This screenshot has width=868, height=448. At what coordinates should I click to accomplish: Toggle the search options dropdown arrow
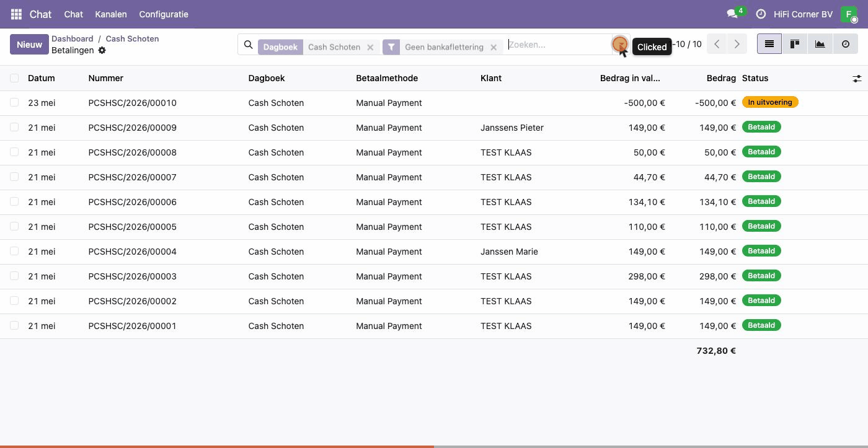(620, 45)
